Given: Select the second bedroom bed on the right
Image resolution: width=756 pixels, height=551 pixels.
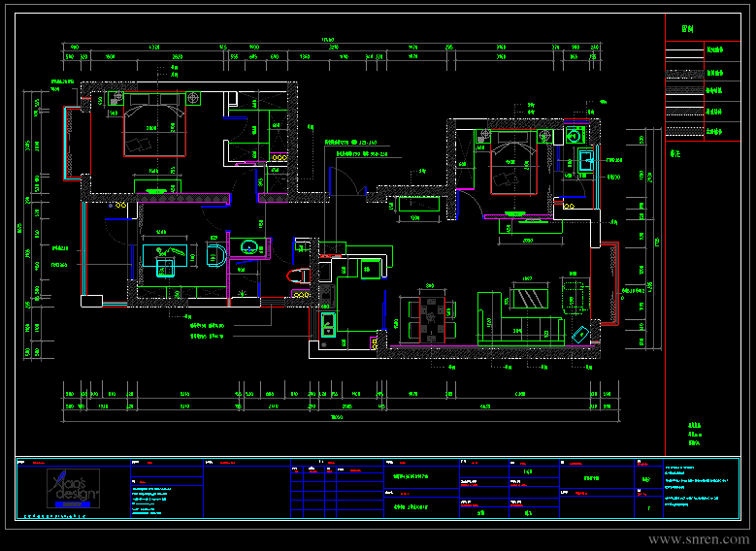Looking at the screenshot, I should pos(513,162).
